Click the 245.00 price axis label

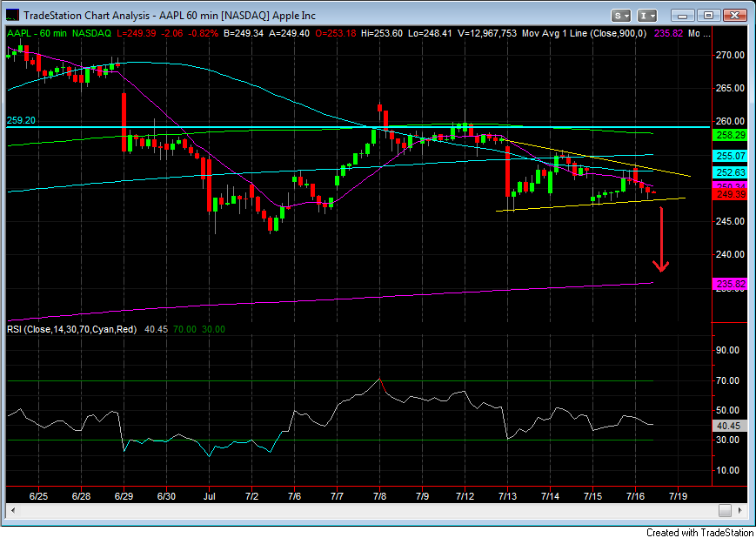tap(731, 221)
